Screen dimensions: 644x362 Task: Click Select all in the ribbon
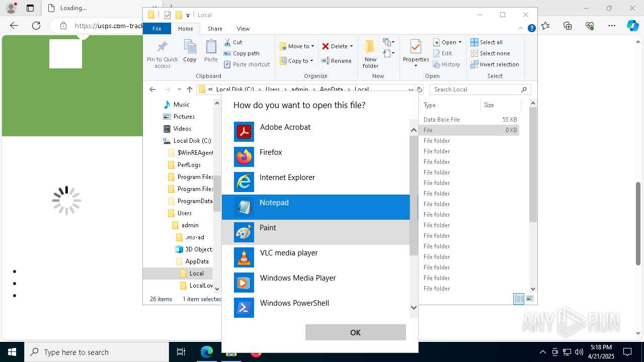coord(487,42)
